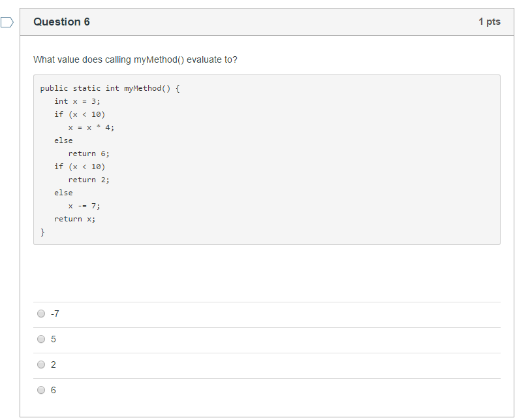Click the "return 2;" code line
This screenshot has height=420, width=515.
click(89, 180)
